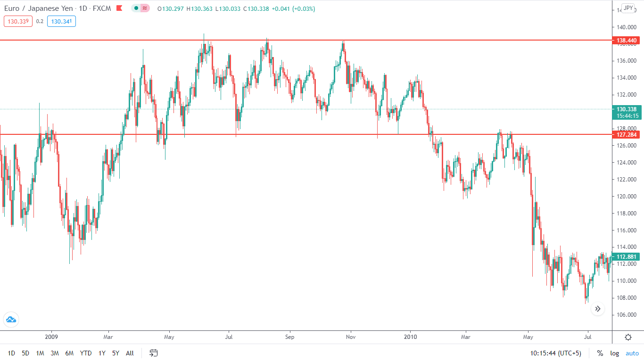This screenshot has height=362, width=644.
Task: Click the 138.440 horizontal line price label
Action: (x=626, y=41)
